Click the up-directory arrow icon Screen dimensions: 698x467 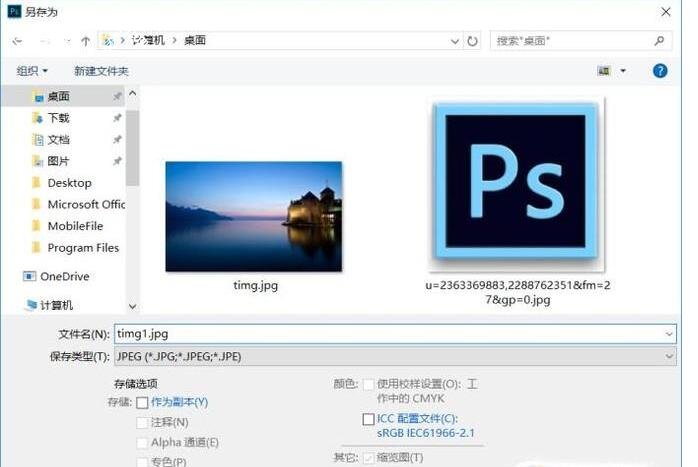[86, 41]
